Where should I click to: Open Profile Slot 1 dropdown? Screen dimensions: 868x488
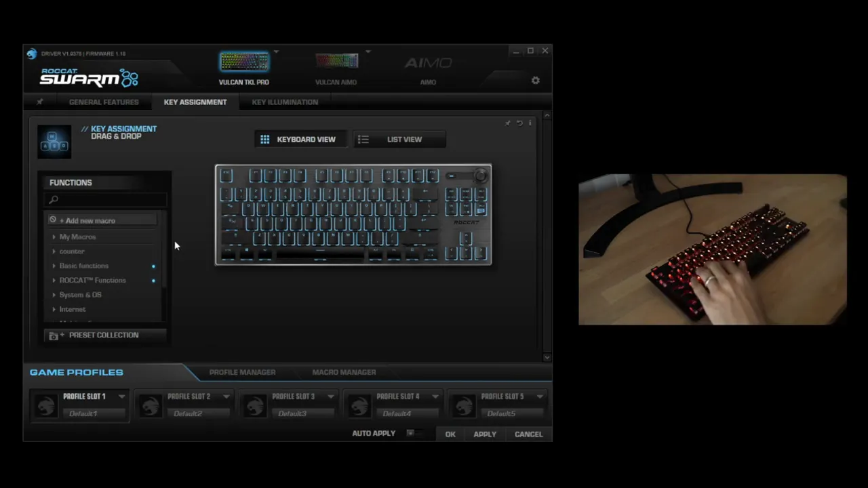pos(122,396)
